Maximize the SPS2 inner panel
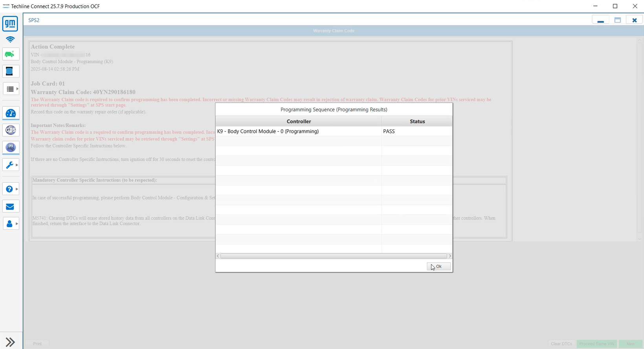The image size is (644, 349). (x=617, y=20)
